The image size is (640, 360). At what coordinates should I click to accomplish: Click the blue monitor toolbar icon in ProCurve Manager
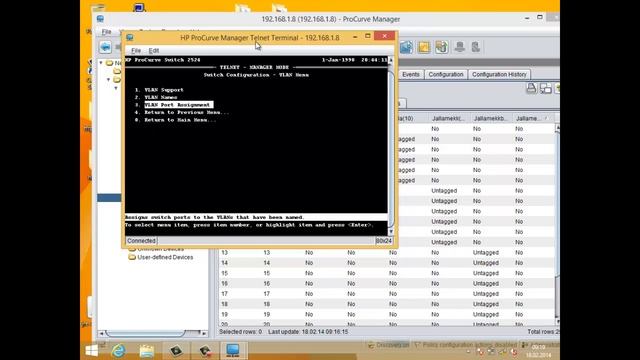point(406,47)
